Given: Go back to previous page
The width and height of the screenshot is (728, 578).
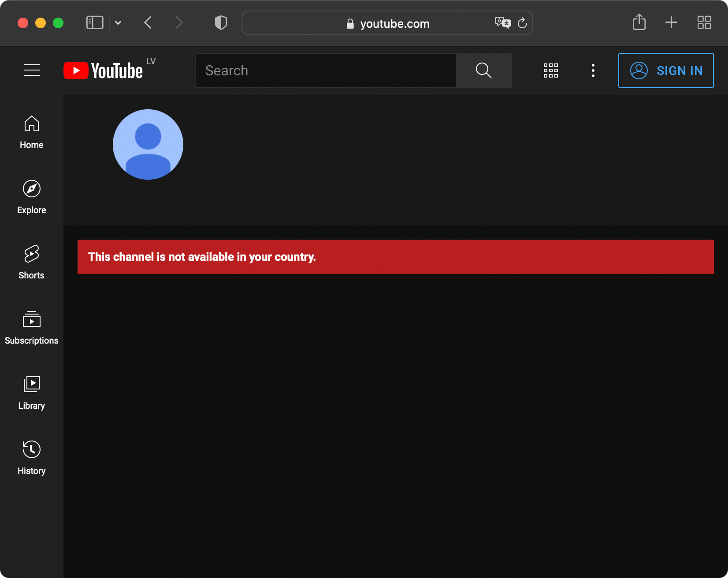Looking at the screenshot, I should [x=148, y=22].
